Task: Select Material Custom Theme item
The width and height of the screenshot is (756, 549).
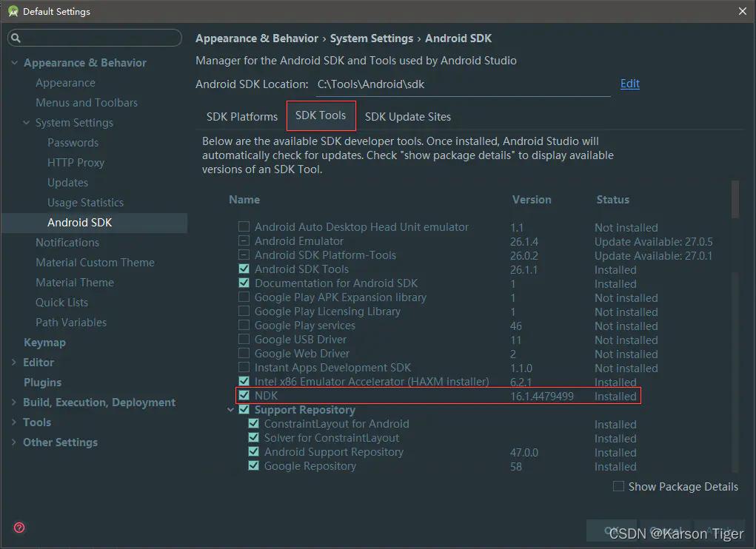Action: tap(95, 263)
